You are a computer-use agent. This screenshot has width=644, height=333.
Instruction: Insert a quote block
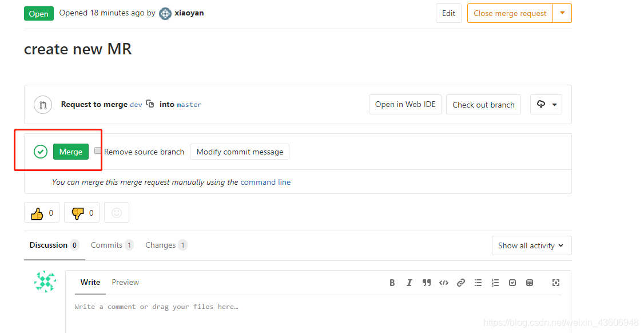click(x=426, y=283)
